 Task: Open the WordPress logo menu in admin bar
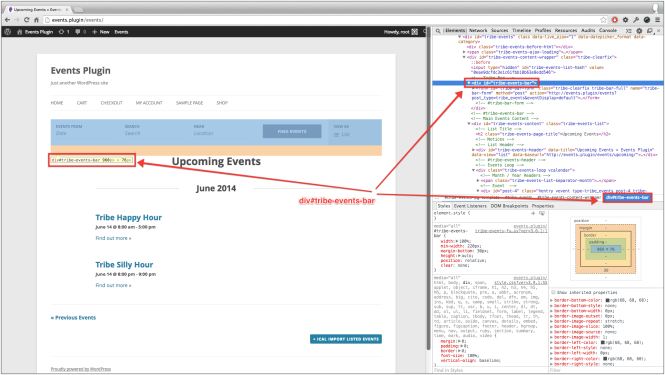click(x=8, y=32)
